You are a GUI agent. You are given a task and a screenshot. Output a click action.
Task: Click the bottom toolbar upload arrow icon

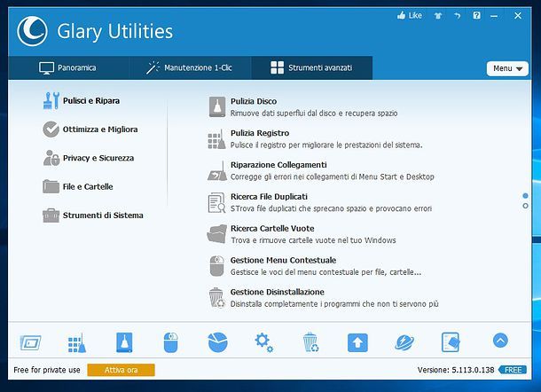[357, 342]
